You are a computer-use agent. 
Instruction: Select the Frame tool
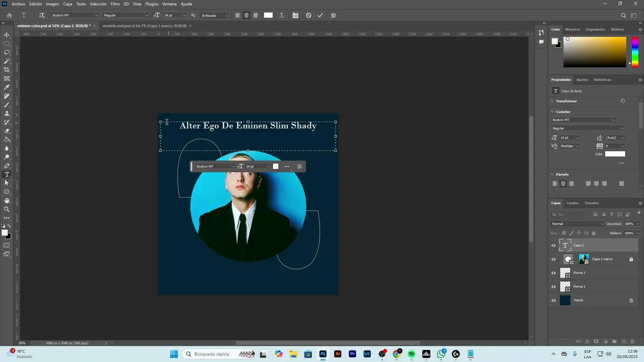(7, 78)
